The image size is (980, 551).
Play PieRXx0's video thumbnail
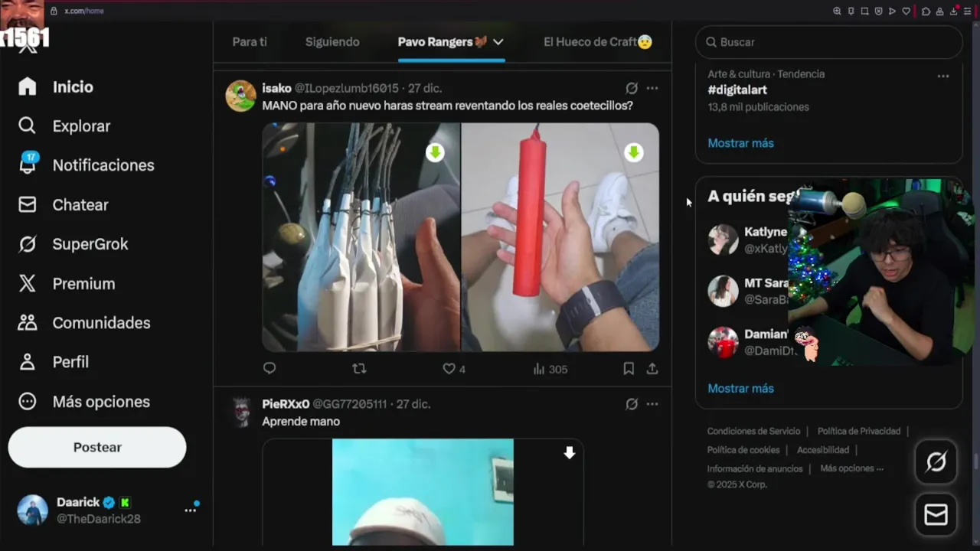pyautogui.click(x=423, y=492)
